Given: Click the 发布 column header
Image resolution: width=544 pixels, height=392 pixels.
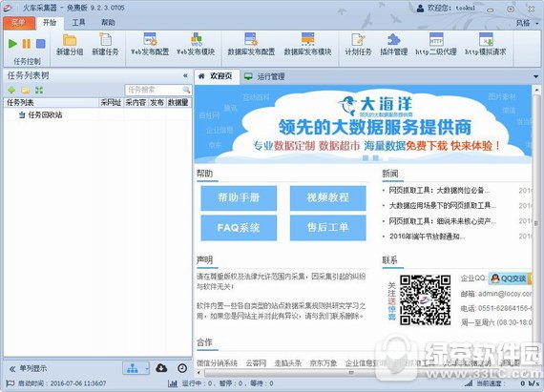Looking at the screenshot, I should (157, 103).
